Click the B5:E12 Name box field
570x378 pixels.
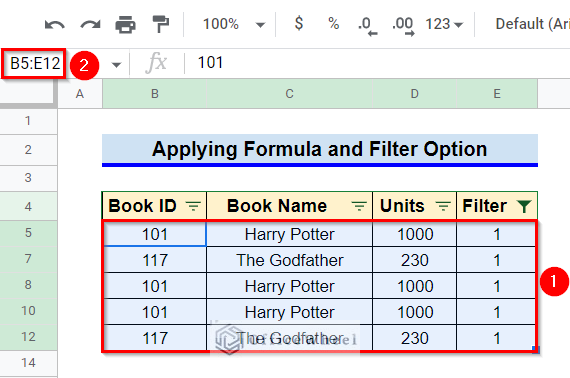coord(35,64)
